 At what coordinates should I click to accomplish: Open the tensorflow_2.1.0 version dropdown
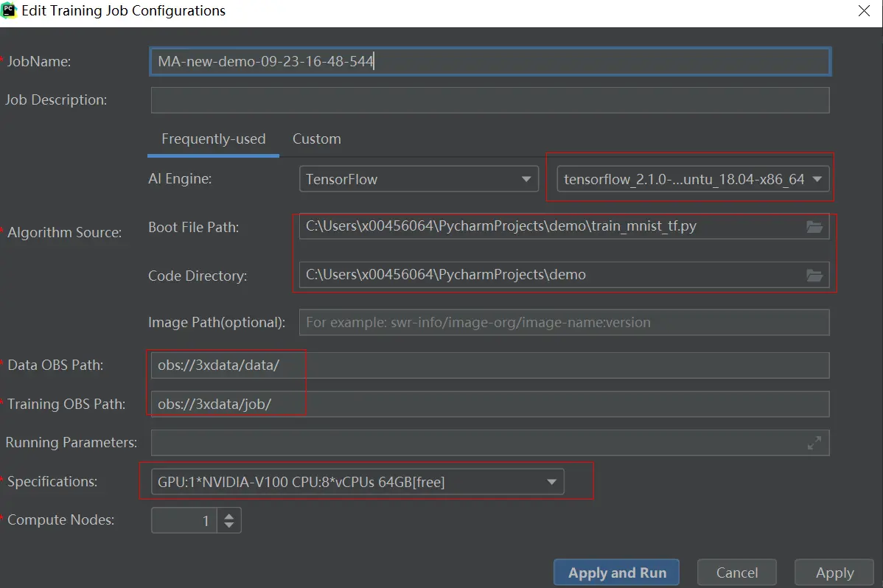click(692, 179)
